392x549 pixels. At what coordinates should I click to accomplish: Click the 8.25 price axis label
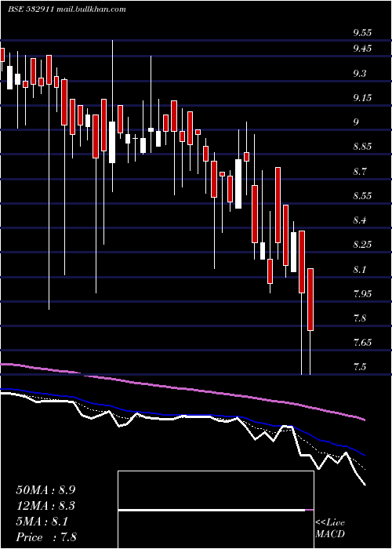pyautogui.click(x=362, y=245)
